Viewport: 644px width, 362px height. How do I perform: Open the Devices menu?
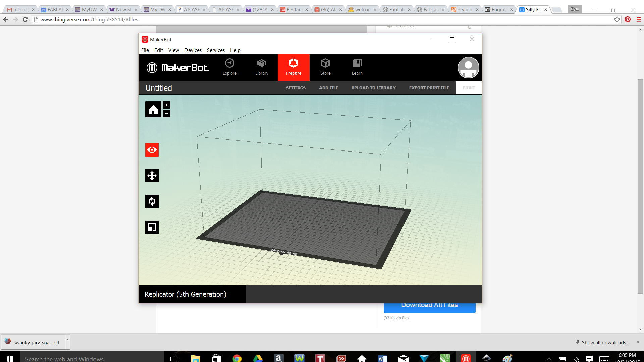point(193,50)
